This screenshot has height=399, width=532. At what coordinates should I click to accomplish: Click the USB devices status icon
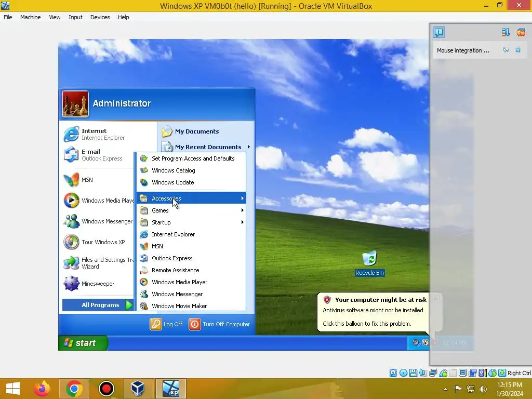443,373
